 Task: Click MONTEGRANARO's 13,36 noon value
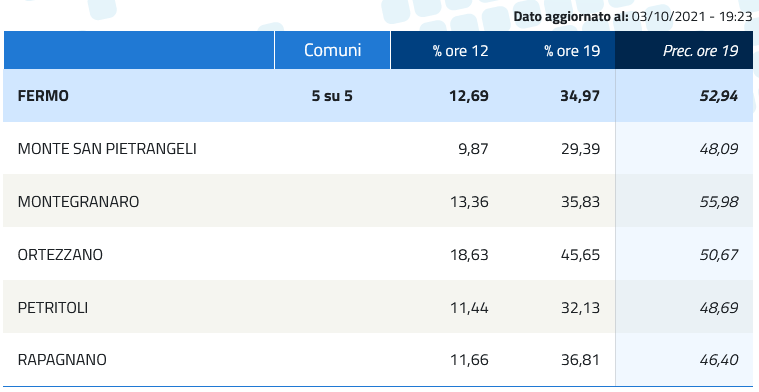(x=469, y=201)
